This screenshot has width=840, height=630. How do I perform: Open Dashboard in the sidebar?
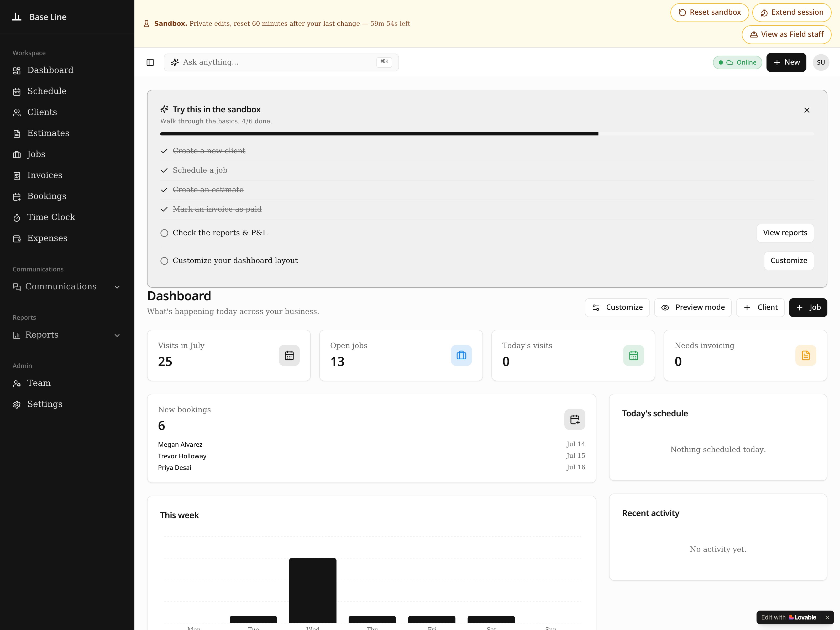coord(67,70)
